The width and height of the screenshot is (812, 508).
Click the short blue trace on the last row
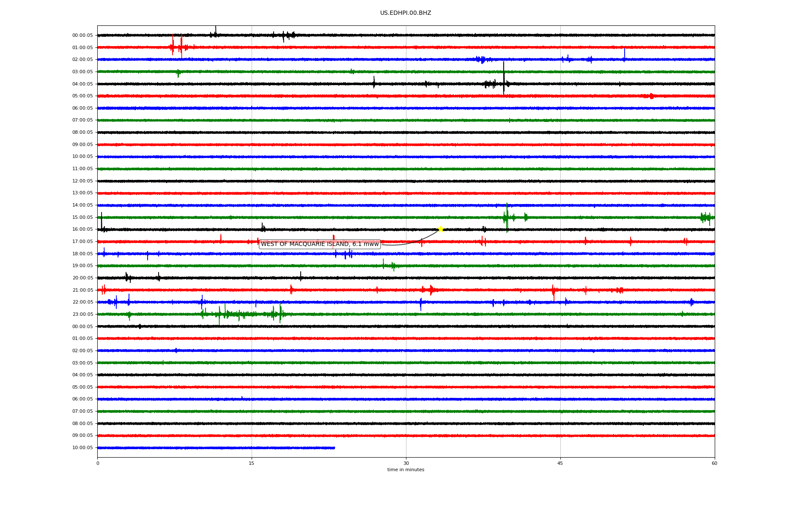[x=216, y=448]
